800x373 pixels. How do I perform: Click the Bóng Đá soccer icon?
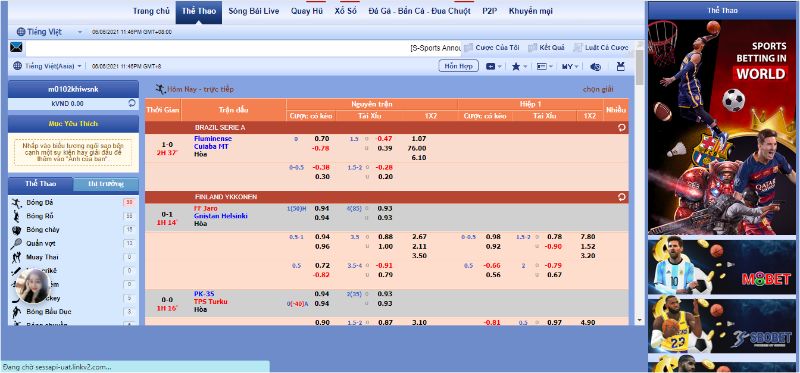(x=16, y=203)
